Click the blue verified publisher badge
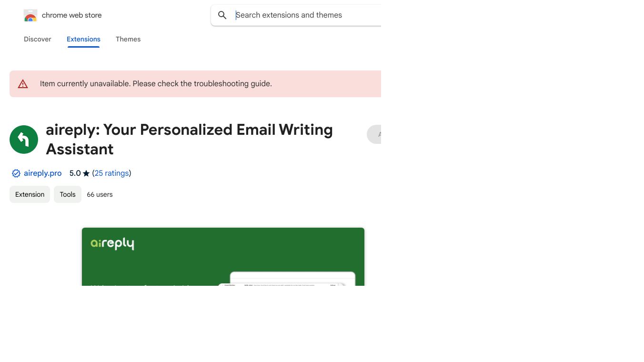 coord(16,173)
